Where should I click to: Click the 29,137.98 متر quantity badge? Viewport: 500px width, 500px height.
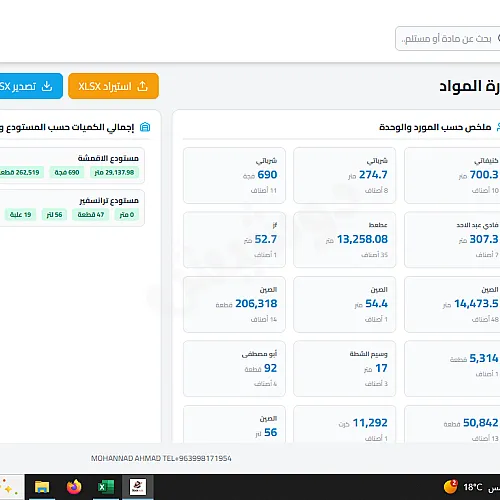click(114, 172)
